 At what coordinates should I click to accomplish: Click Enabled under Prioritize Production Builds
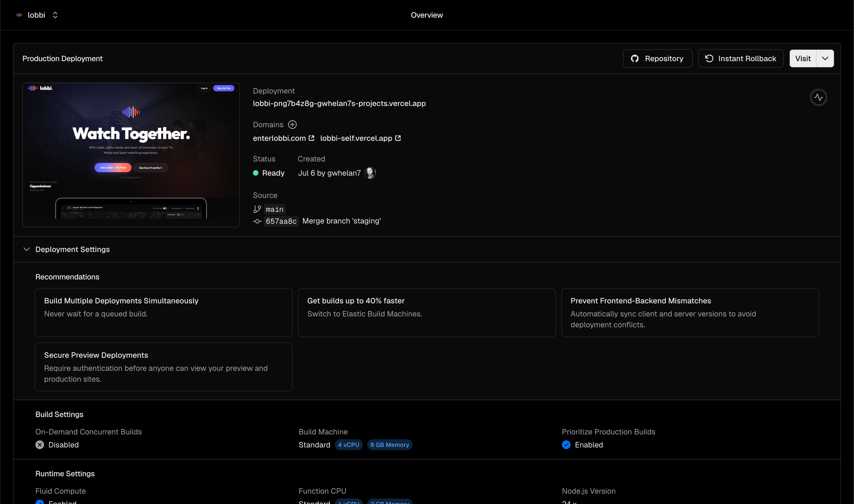(x=589, y=445)
